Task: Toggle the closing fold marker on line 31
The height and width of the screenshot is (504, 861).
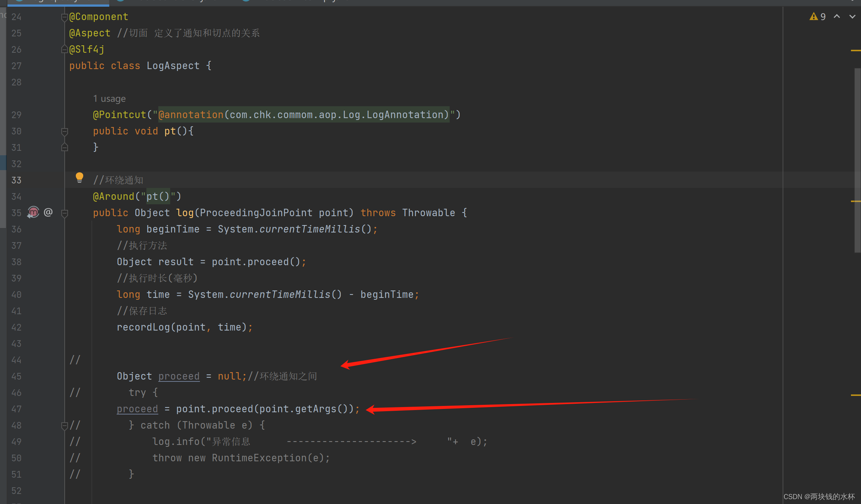Action: (64, 148)
